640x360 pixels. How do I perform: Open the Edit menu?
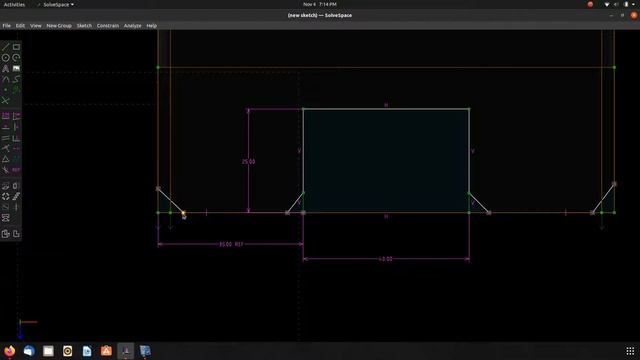point(20,26)
